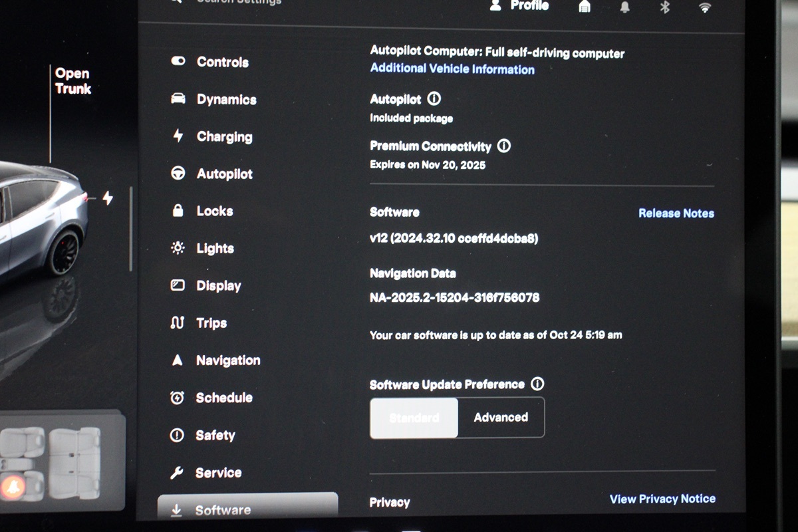Tap the garage HomeLink icon

pos(585,7)
